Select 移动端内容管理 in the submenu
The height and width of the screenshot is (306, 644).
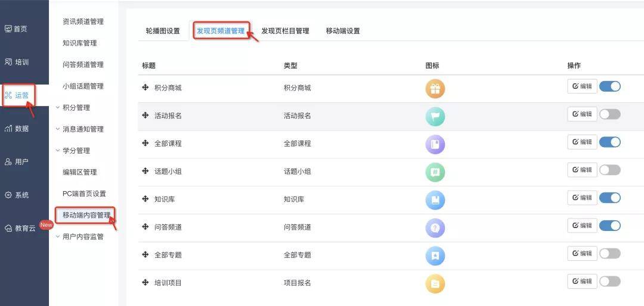(86, 215)
